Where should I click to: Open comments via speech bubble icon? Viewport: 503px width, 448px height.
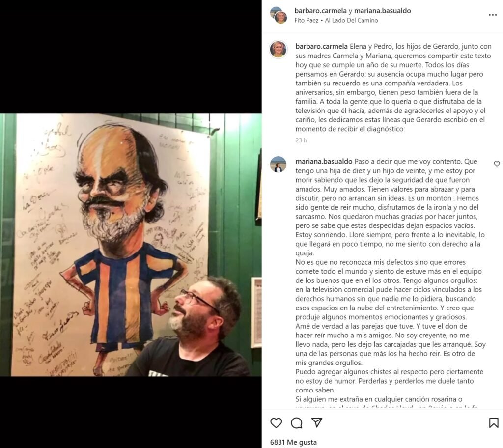pyautogui.click(x=296, y=422)
